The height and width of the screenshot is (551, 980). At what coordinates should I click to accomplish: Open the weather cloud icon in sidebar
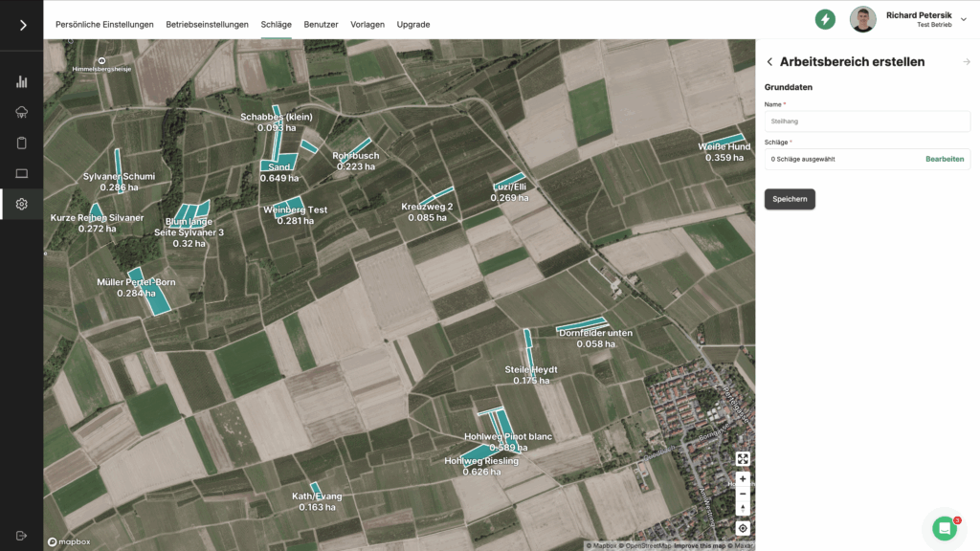pyautogui.click(x=22, y=112)
